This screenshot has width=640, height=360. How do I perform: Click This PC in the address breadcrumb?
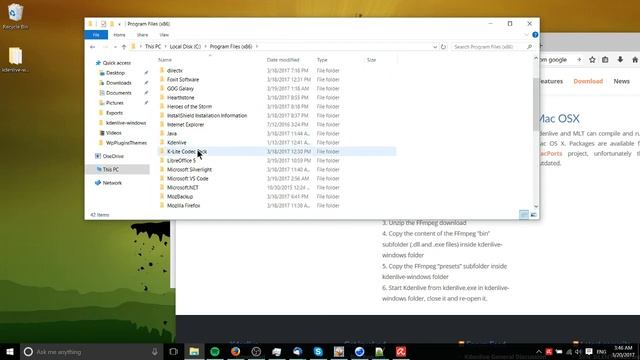pos(153,47)
